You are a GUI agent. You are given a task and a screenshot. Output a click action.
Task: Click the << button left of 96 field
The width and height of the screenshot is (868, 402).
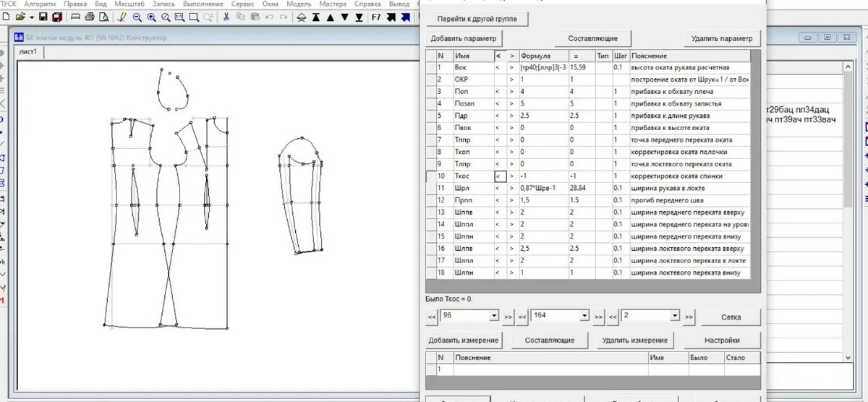(432, 317)
